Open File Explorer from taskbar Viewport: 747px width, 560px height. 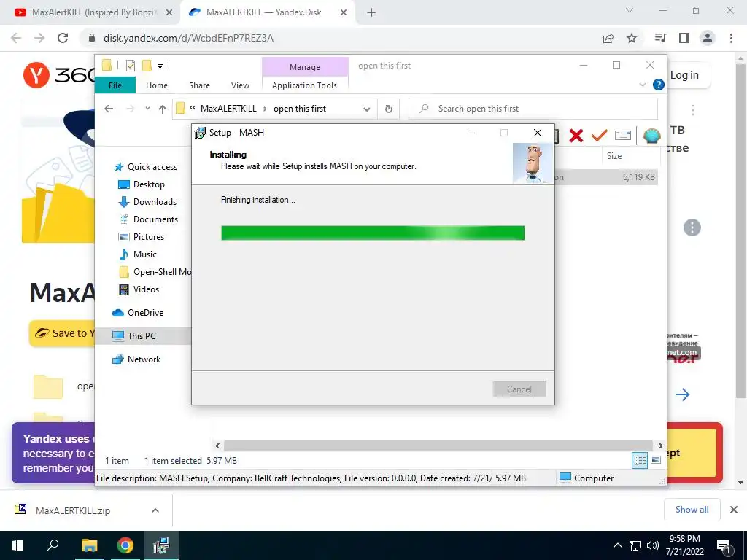(89, 545)
